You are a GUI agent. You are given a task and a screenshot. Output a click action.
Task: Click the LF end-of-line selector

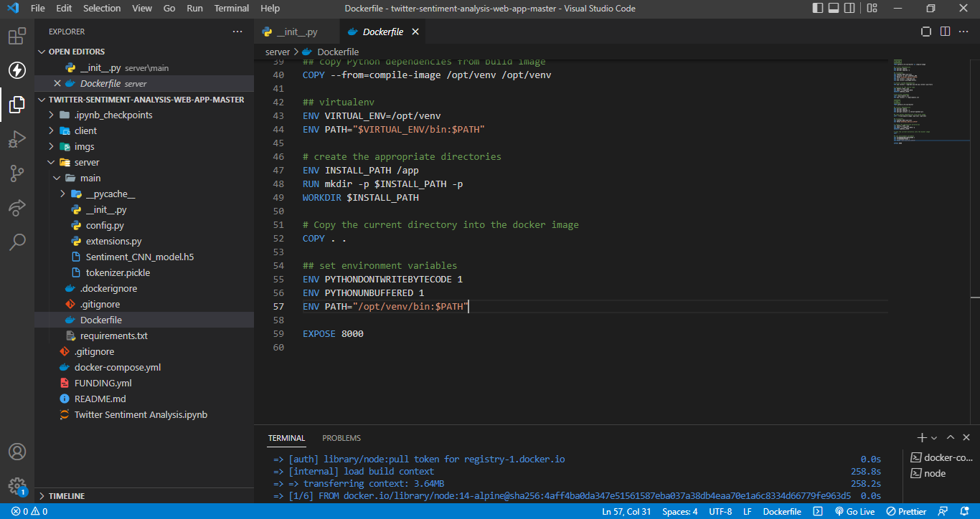[x=748, y=512]
